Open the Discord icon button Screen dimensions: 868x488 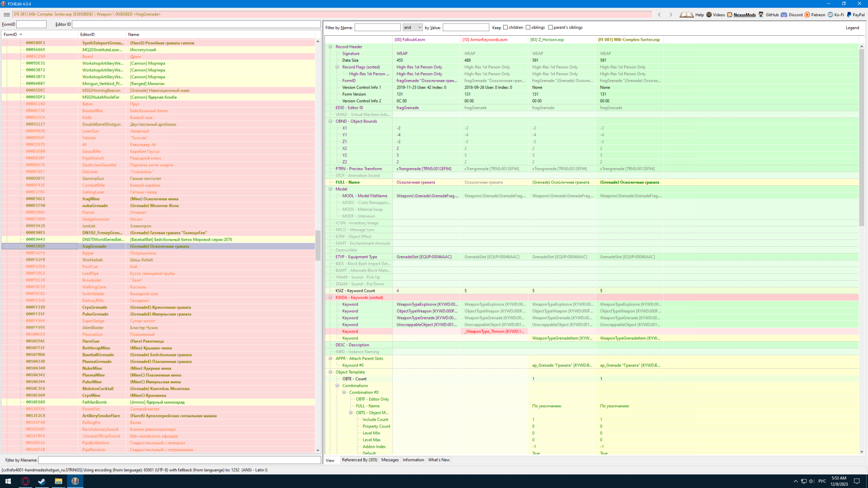click(784, 14)
